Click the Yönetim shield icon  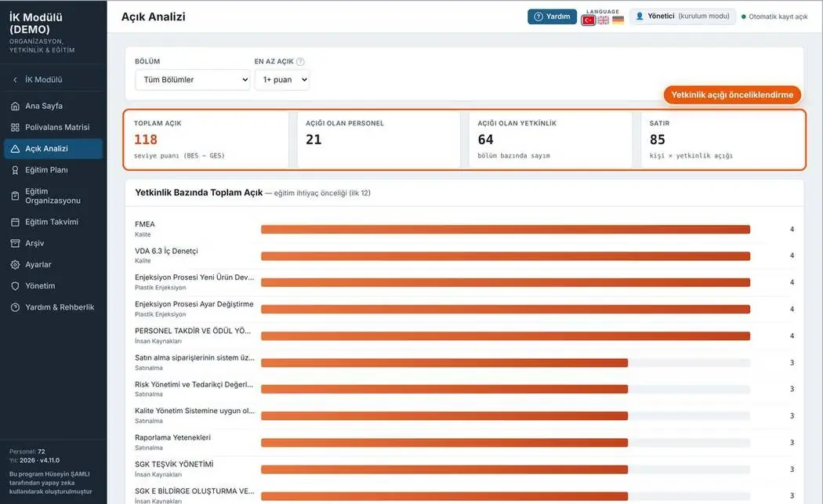pyautogui.click(x=15, y=286)
